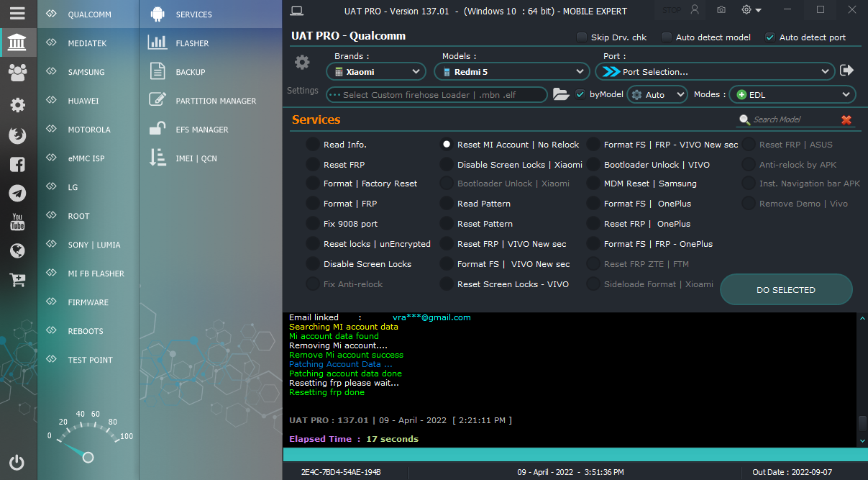Select Bootloader Unlock | VIVO option
Viewport: 868px width, 480px height.
[593, 165]
